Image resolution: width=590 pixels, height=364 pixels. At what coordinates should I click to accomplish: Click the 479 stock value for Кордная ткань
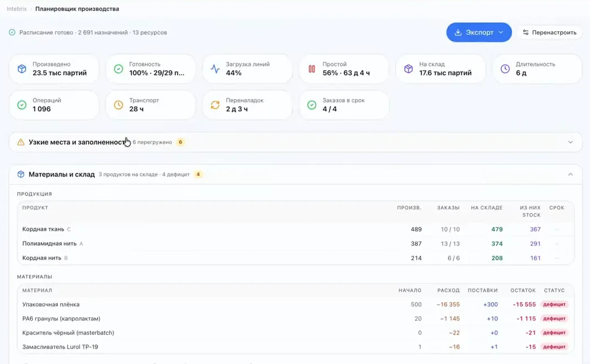point(496,229)
